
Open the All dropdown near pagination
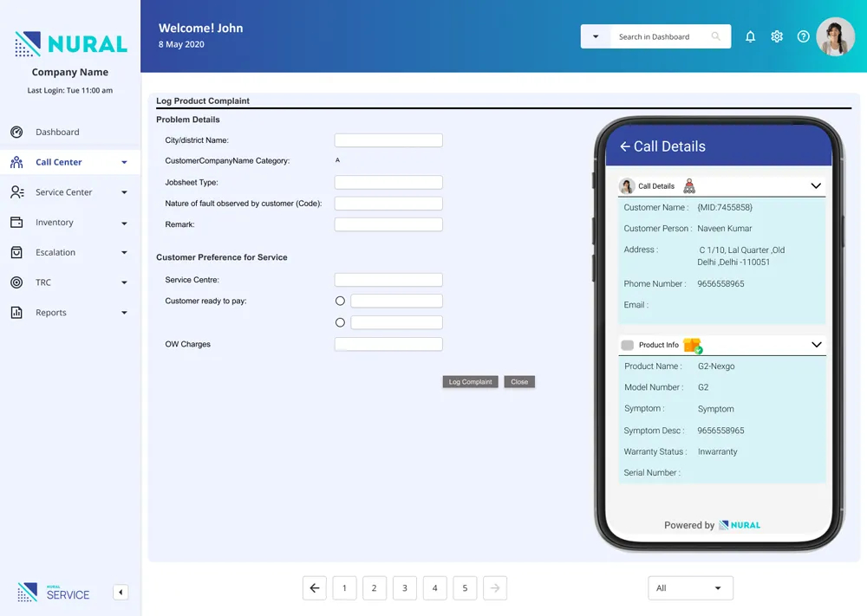pos(690,587)
